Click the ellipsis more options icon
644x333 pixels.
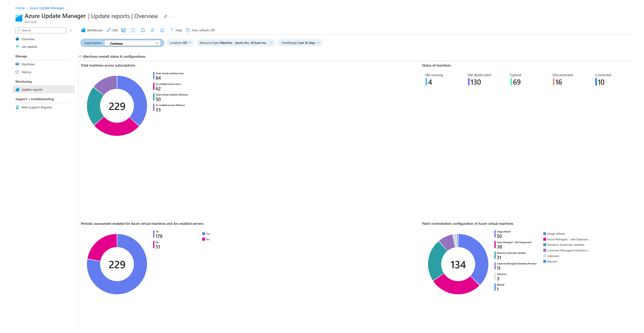point(174,16)
